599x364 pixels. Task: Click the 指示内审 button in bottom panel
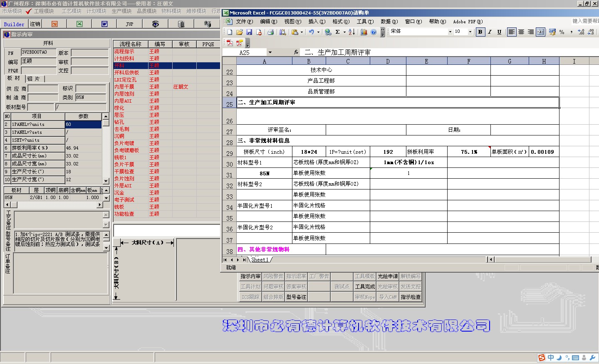pos(250,276)
